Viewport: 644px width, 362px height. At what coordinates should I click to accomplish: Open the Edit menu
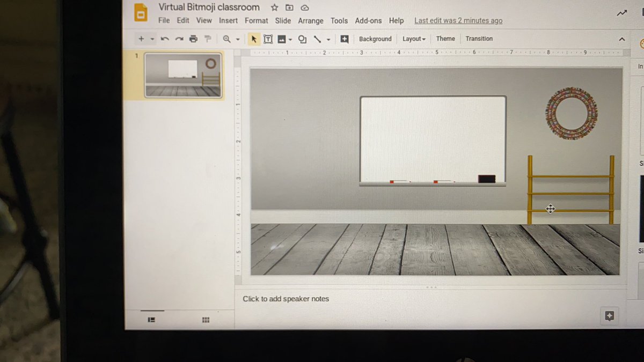pos(183,20)
